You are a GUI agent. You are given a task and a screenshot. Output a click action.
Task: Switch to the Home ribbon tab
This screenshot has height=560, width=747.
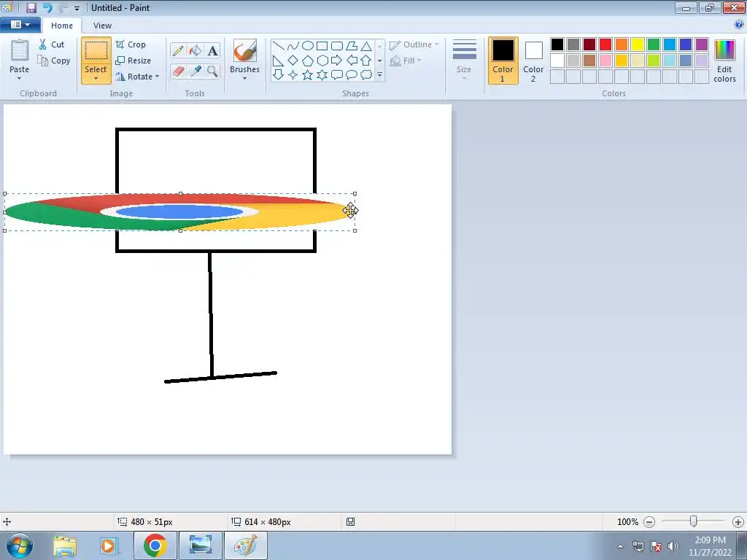(x=62, y=26)
